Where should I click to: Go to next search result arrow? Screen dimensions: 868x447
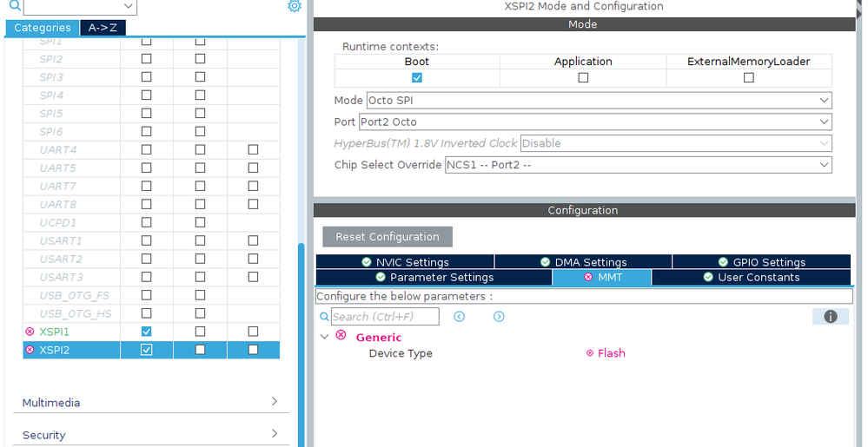coord(499,317)
